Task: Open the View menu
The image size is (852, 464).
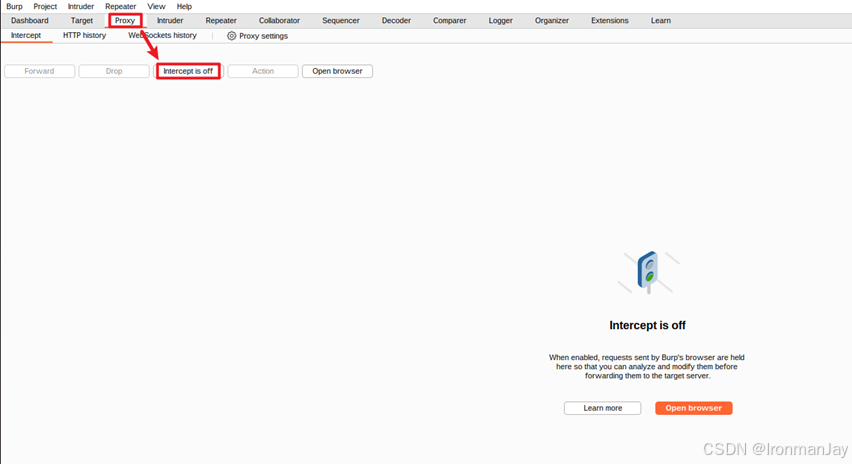Action: [156, 7]
